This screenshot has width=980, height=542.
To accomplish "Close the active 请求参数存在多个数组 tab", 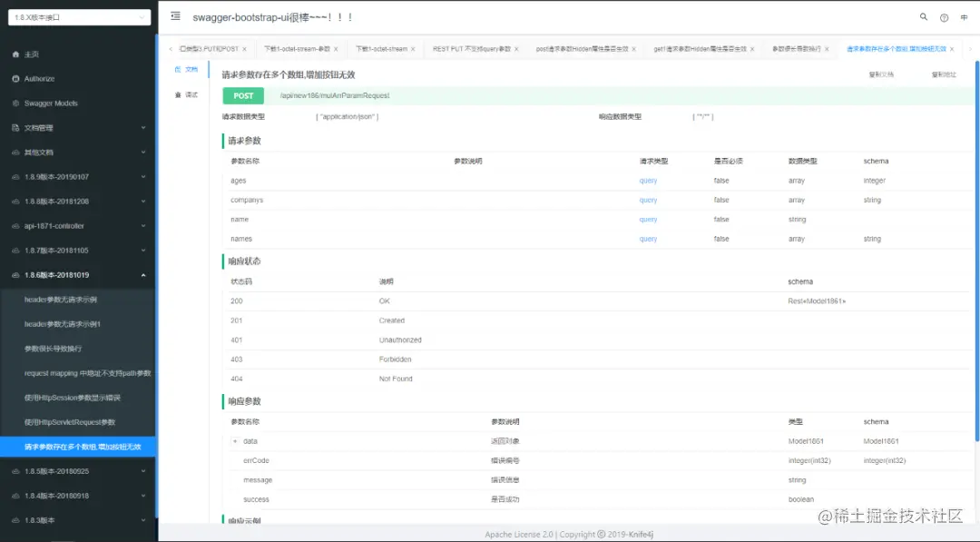I will click(952, 49).
